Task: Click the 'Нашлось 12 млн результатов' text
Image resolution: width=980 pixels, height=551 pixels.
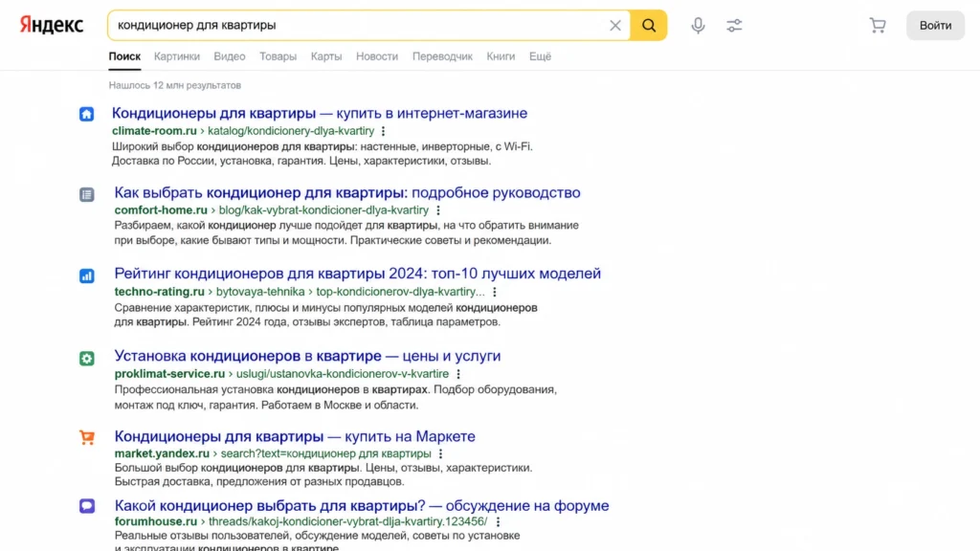Action: [x=175, y=85]
